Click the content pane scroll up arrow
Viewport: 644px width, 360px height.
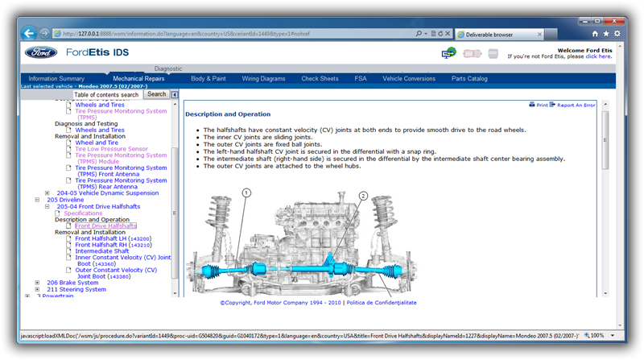(605, 105)
